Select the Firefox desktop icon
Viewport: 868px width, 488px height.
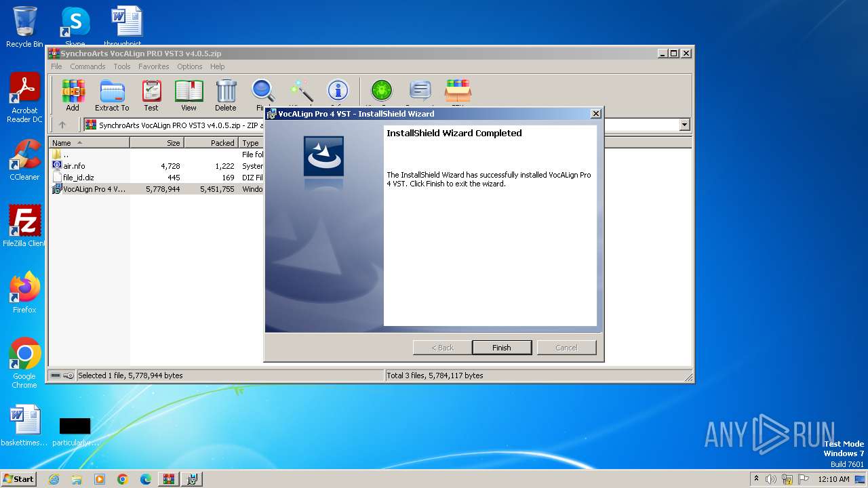[24, 293]
